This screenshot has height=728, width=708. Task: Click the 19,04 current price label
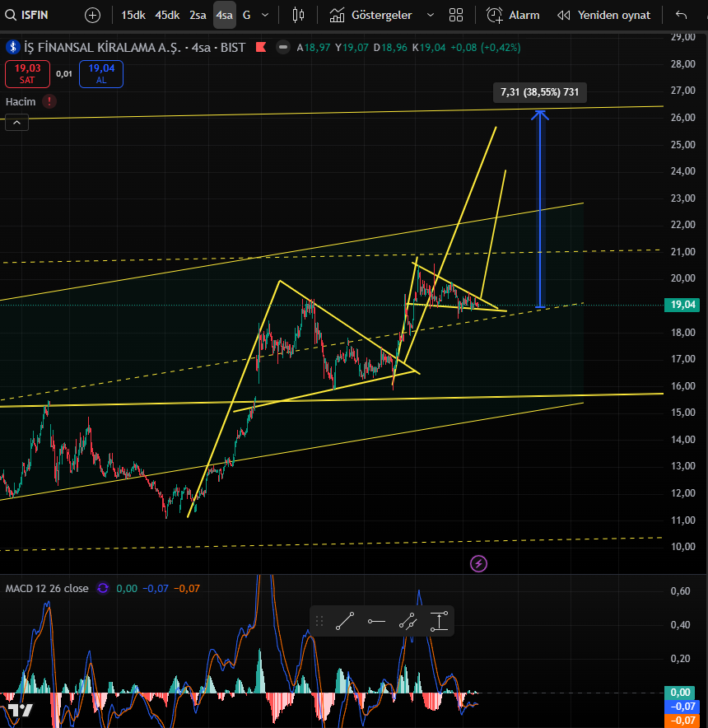(x=682, y=305)
